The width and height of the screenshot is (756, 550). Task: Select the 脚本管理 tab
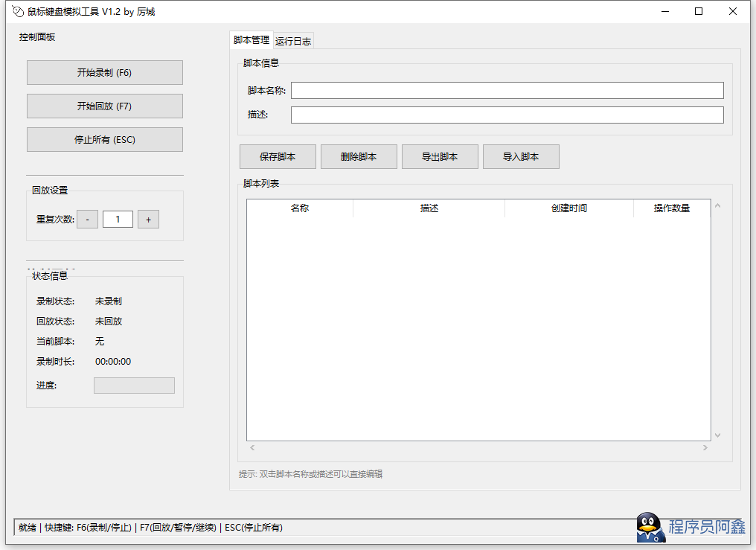point(252,40)
